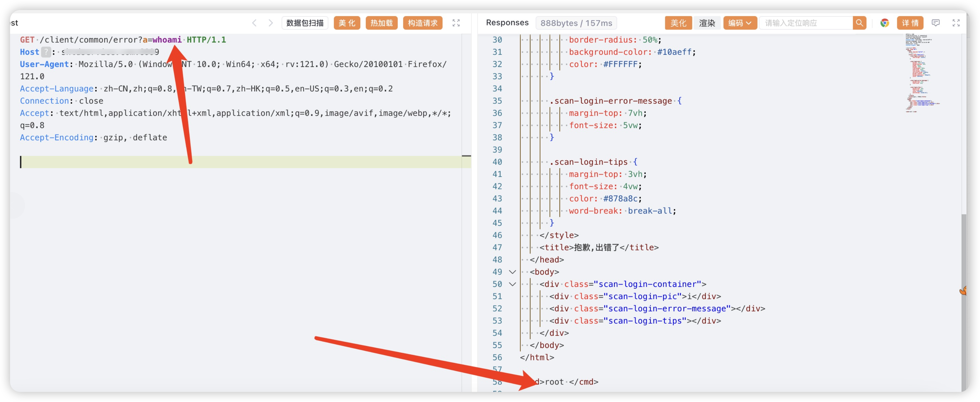Click the search magnifier icon
The height and width of the screenshot is (402, 980).
point(859,23)
